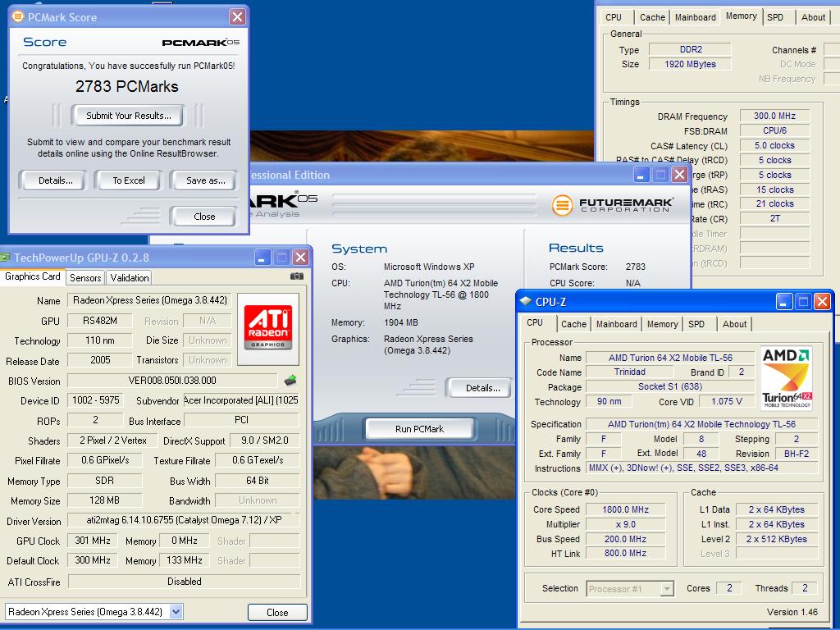This screenshot has width=840, height=630.
Task: Close the GPU-Z window via title bar X
Action: point(300,258)
